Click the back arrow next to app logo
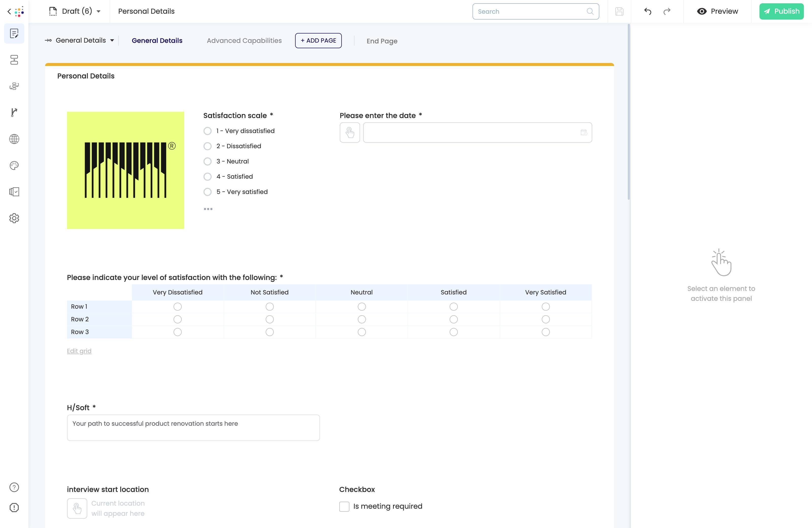812x528 pixels. pos(9,12)
